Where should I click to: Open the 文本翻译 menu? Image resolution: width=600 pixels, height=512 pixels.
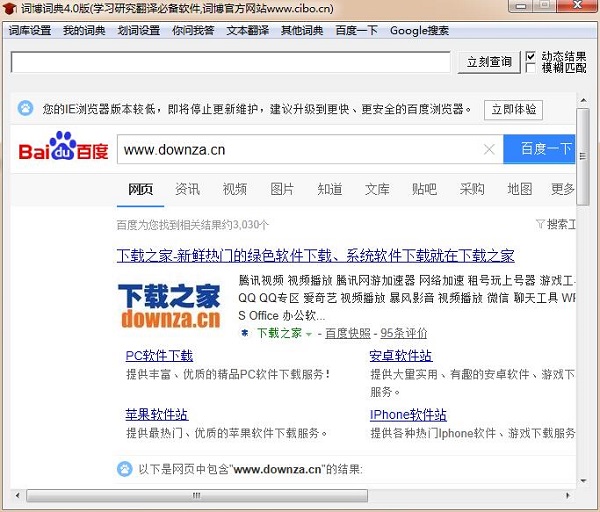coord(248,30)
